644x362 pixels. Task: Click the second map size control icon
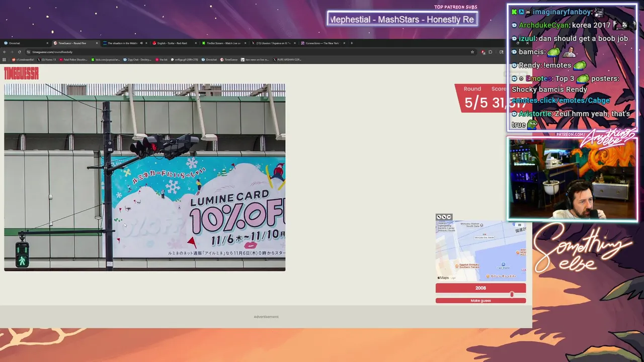444,217
